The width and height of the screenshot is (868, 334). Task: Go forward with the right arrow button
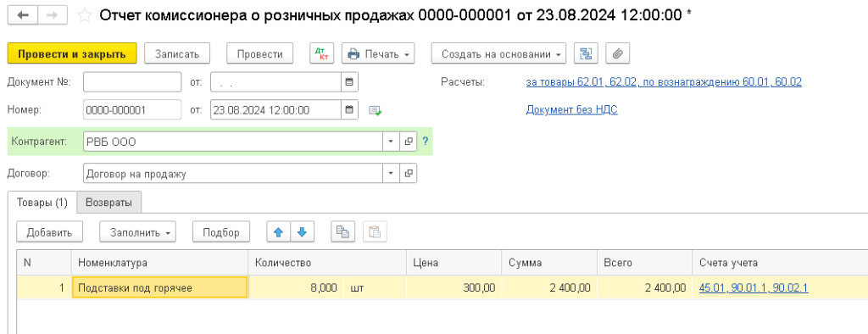[52, 15]
